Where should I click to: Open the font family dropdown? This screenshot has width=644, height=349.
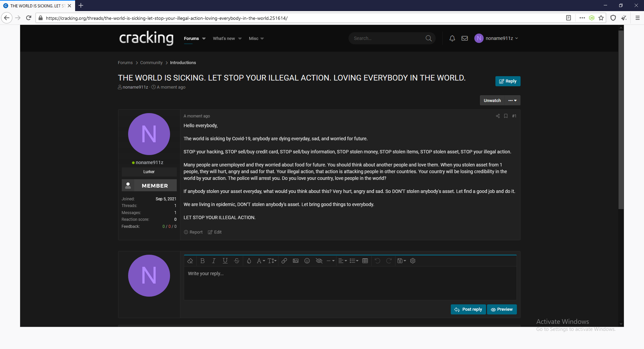(261, 261)
